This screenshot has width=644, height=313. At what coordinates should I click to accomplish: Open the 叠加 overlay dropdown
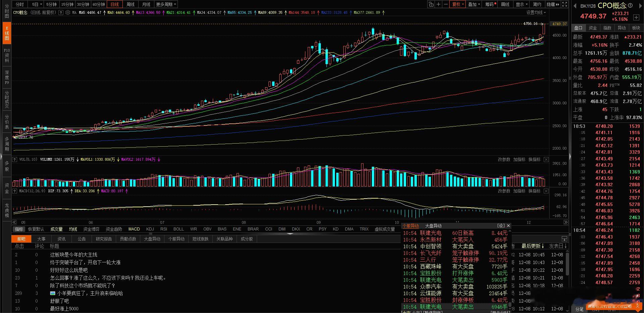(474, 4)
